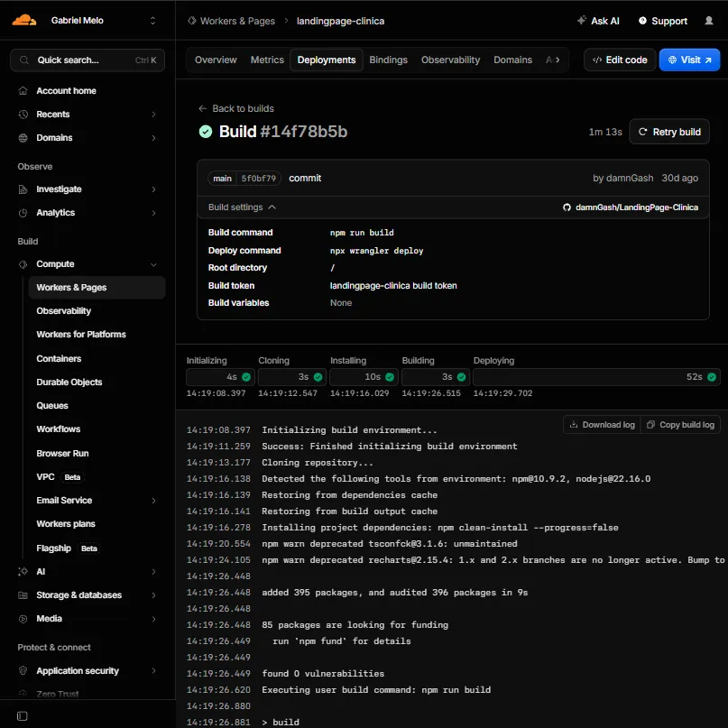Click the Compute icon
This screenshot has width=728, height=728.
coord(23,264)
